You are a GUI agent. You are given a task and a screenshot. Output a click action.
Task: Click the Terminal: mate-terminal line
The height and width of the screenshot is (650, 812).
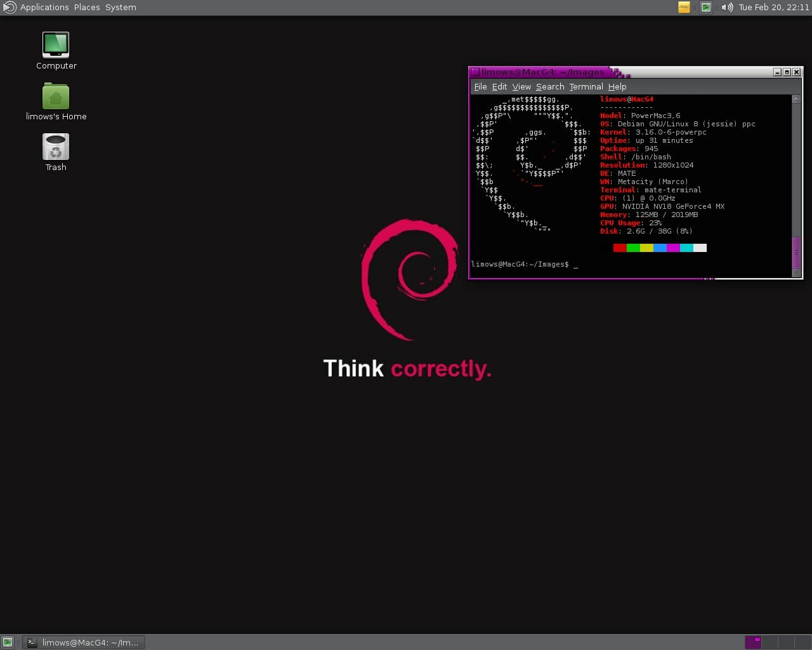(x=651, y=190)
